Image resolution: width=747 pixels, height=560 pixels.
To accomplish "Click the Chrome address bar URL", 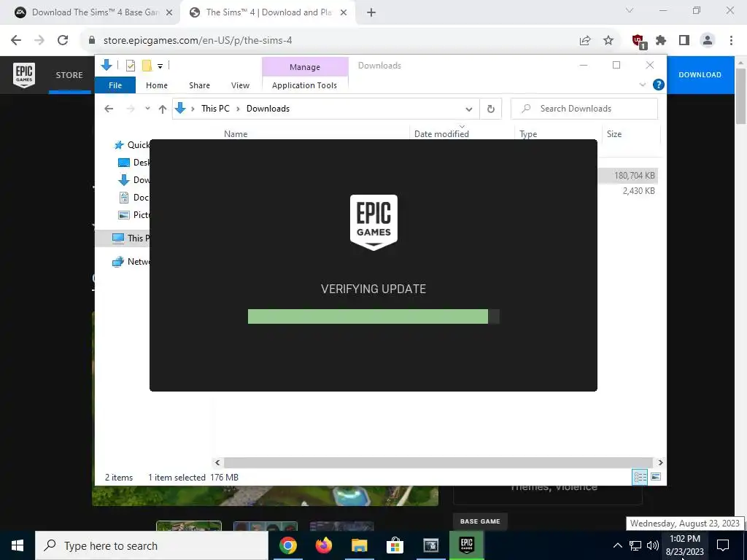I will [197, 41].
